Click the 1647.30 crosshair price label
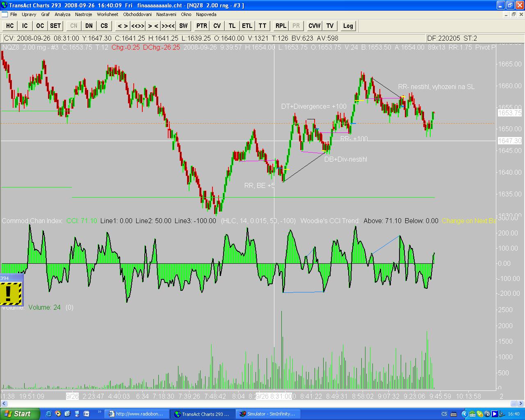 (510, 141)
